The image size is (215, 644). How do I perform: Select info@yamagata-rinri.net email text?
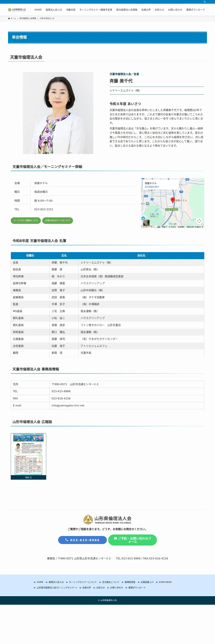68,405
